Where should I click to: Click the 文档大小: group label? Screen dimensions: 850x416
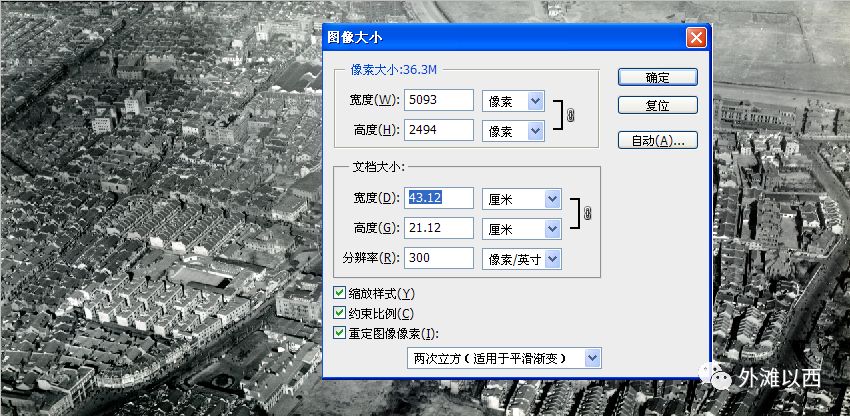pos(378,167)
